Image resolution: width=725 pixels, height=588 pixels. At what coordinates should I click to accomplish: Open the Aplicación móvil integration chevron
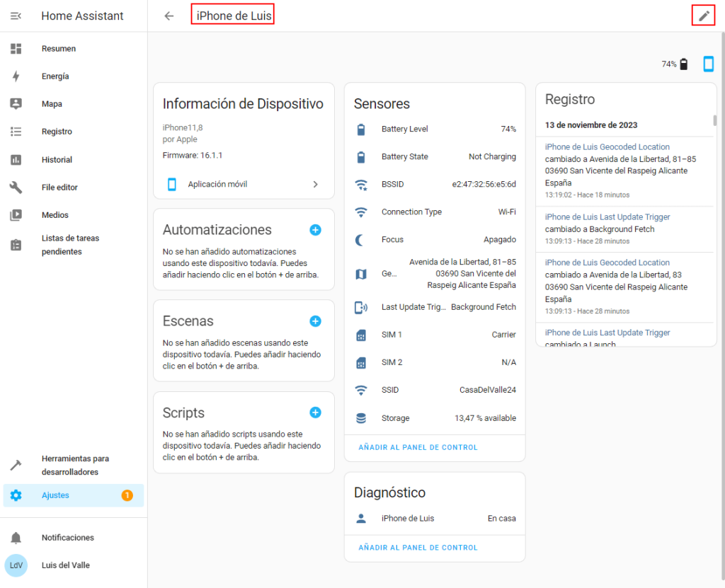pos(316,185)
